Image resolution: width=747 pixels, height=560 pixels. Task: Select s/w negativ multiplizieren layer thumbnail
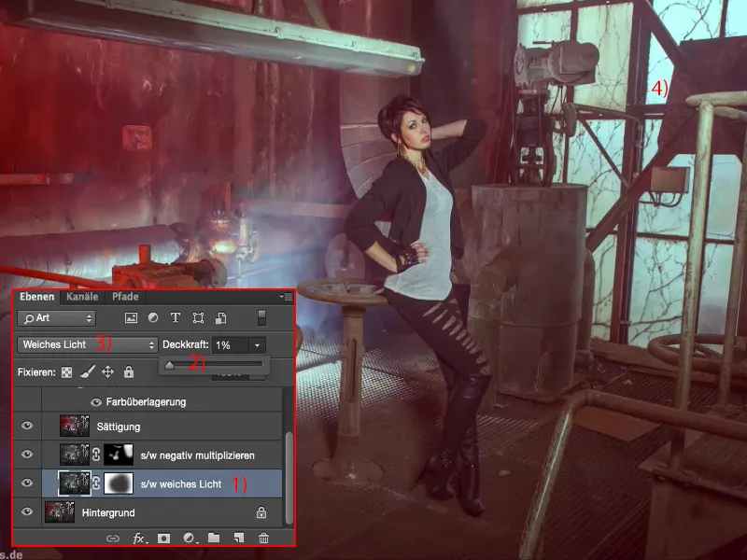[75, 455]
